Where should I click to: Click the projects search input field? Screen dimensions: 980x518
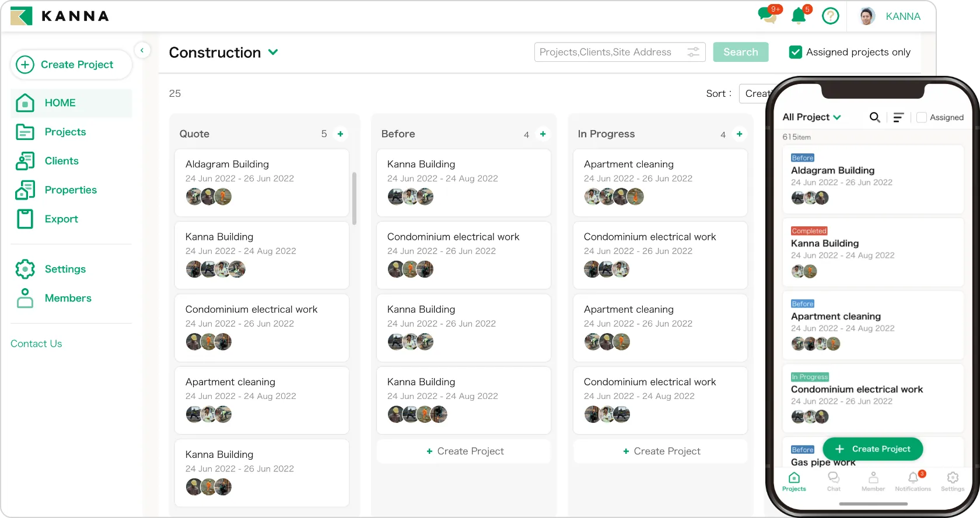(607, 52)
